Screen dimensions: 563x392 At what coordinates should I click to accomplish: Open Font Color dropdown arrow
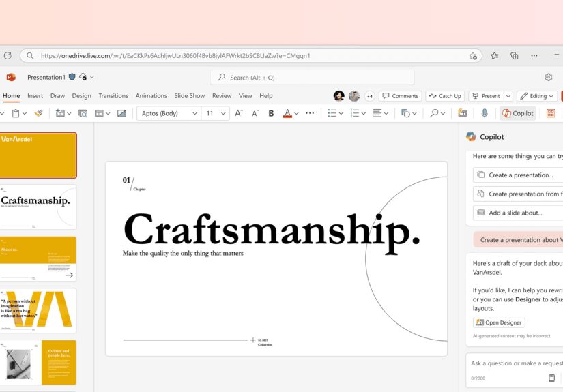point(296,113)
